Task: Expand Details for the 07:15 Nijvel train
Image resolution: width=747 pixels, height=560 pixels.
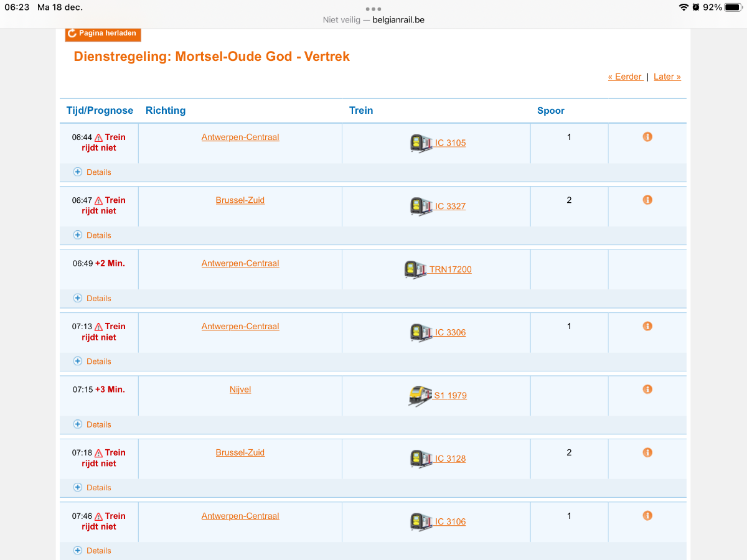Action: click(x=92, y=424)
